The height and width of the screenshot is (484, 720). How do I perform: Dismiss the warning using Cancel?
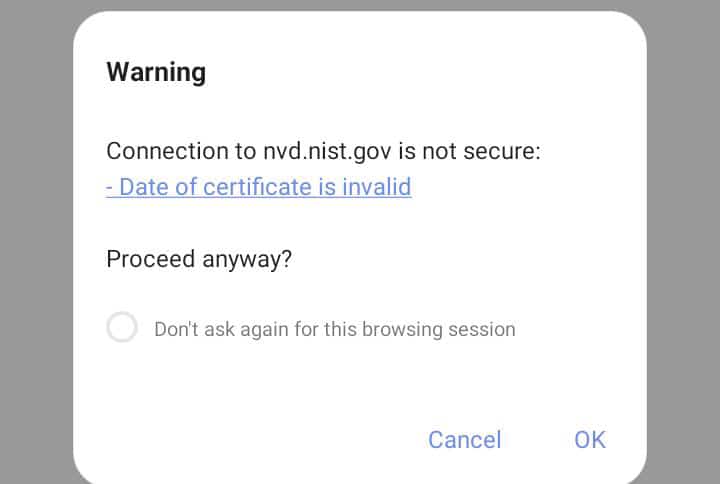click(x=464, y=439)
